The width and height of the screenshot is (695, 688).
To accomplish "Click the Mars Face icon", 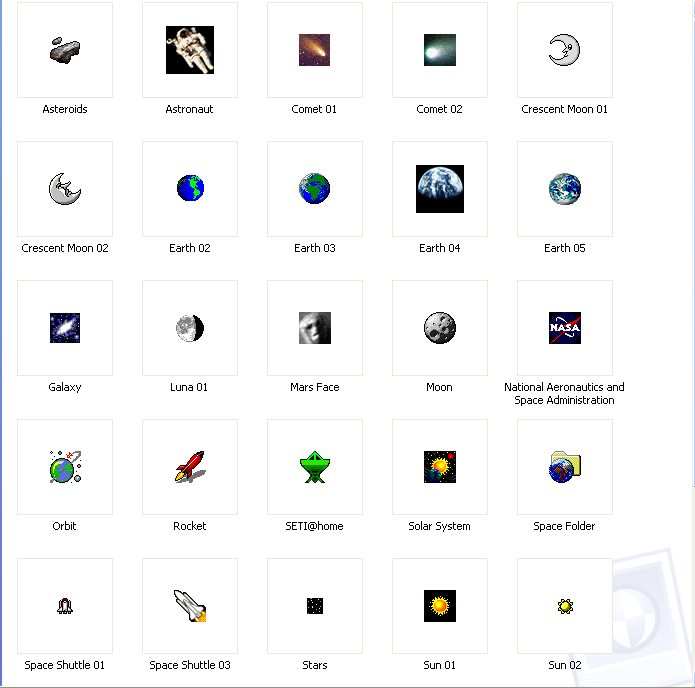I will click(x=315, y=328).
